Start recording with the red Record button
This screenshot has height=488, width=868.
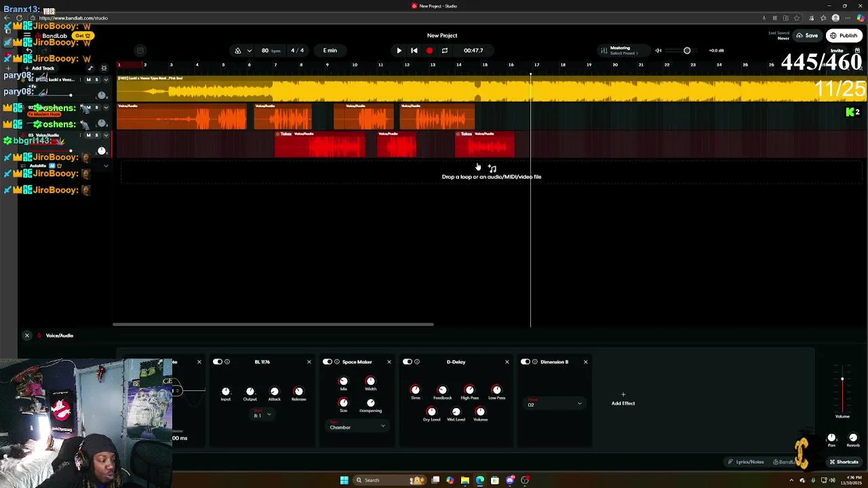pos(429,50)
